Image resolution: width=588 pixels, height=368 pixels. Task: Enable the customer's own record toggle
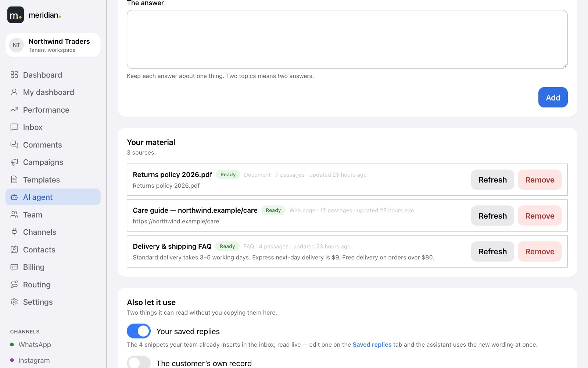(139, 362)
